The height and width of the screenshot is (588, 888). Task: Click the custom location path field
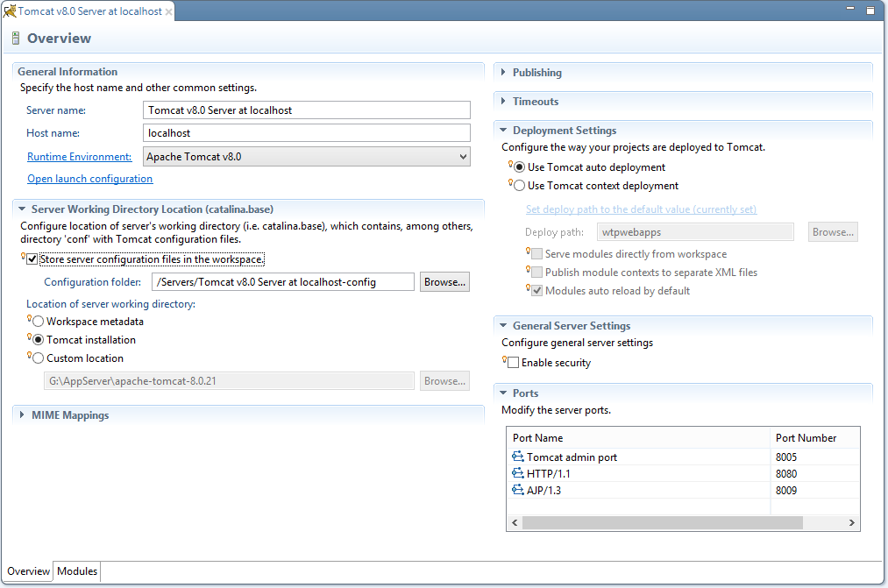click(x=229, y=381)
